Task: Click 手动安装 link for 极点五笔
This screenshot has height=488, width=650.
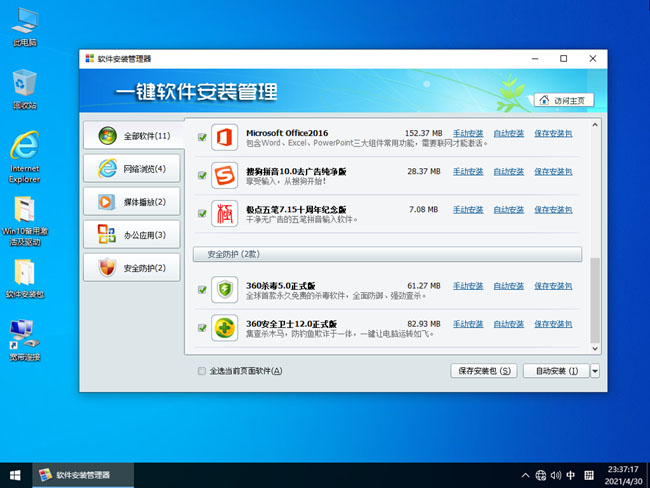Action: pyautogui.click(x=468, y=210)
